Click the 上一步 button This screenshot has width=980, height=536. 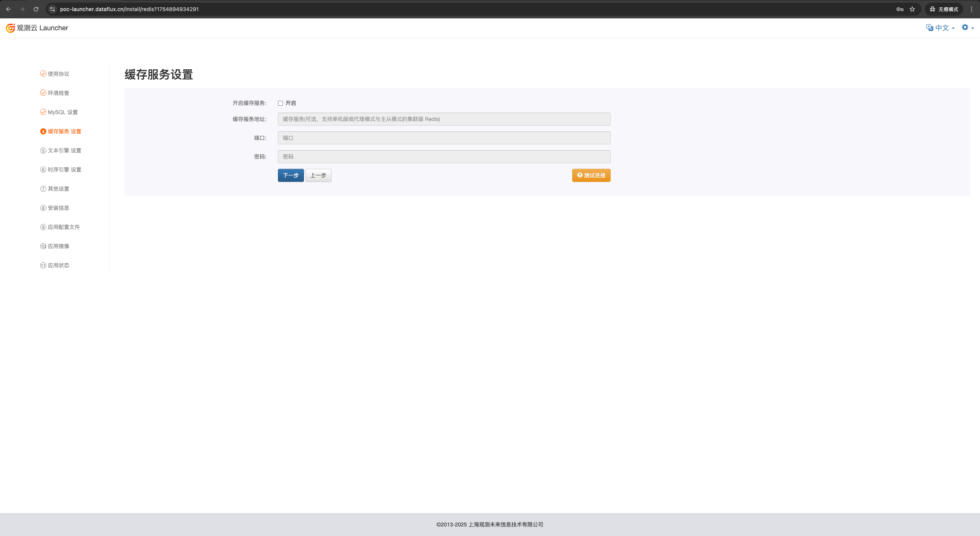pyautogui.click(x=318, y=175)
